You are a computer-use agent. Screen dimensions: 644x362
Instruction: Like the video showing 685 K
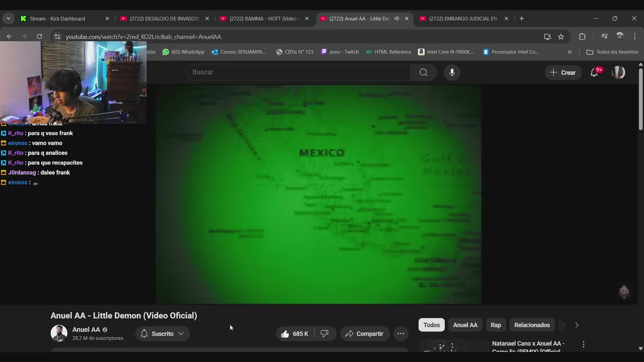[x=295, y=334]
